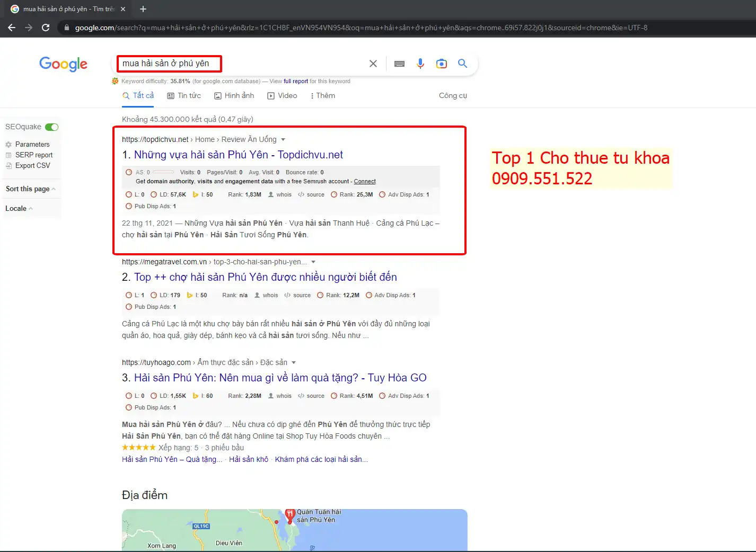Open sitelink 'Hải sản Phú Yên – Quà tặng...'
The image size is (756, 552).
coord(172,459)
